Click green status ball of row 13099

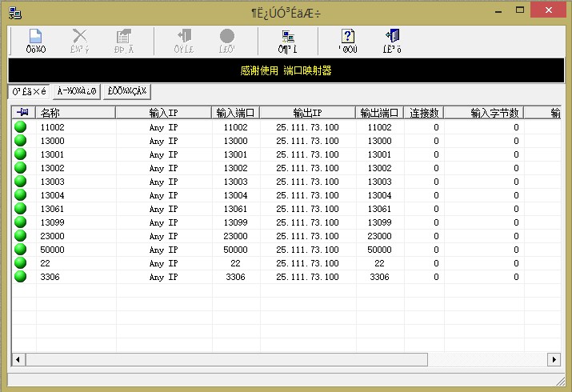[x=21, y=222]
